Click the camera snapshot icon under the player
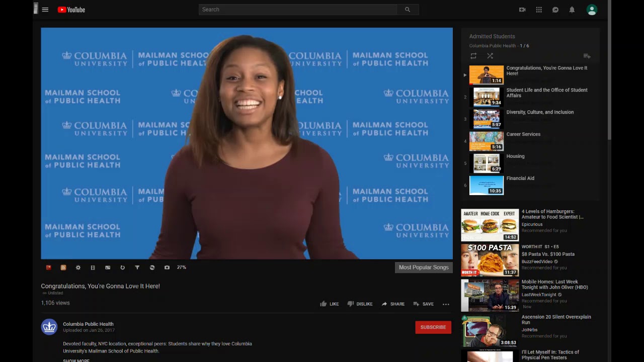644x362 pixels. [167, 267]
